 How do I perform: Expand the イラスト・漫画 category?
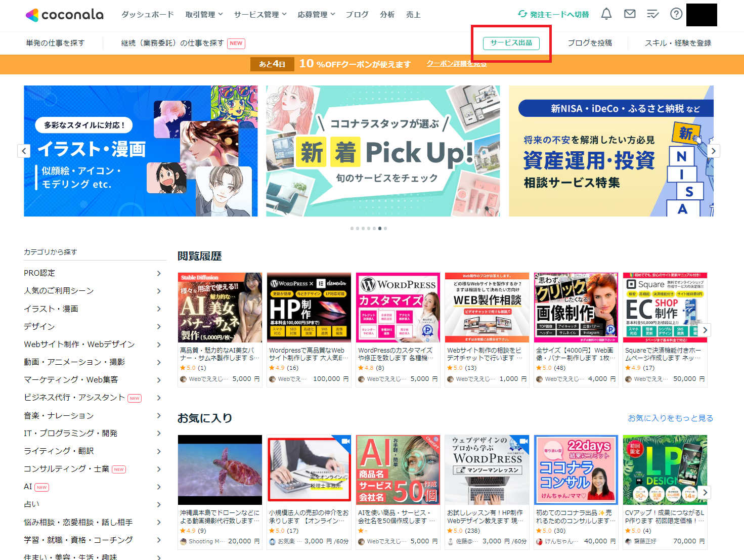pos(159,309)
